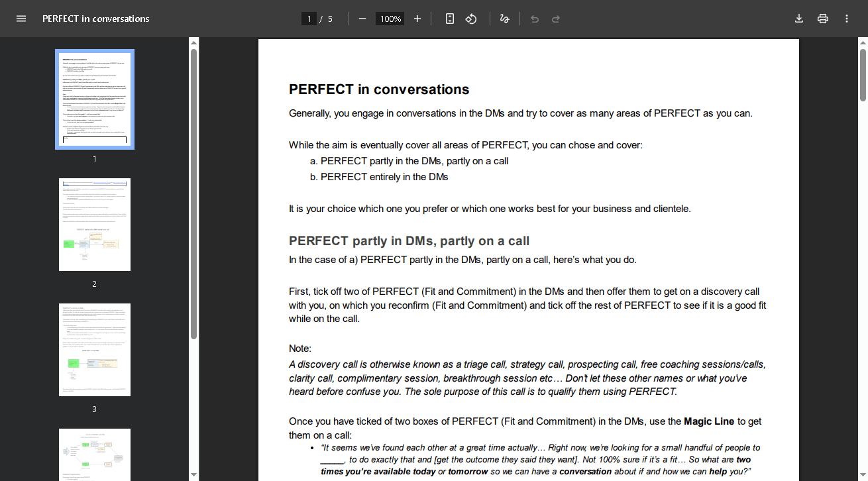Toggle the sidebar menu hamburger icon
The width and height of the screenshot is (868, 481).
click(x=21, y=19)
